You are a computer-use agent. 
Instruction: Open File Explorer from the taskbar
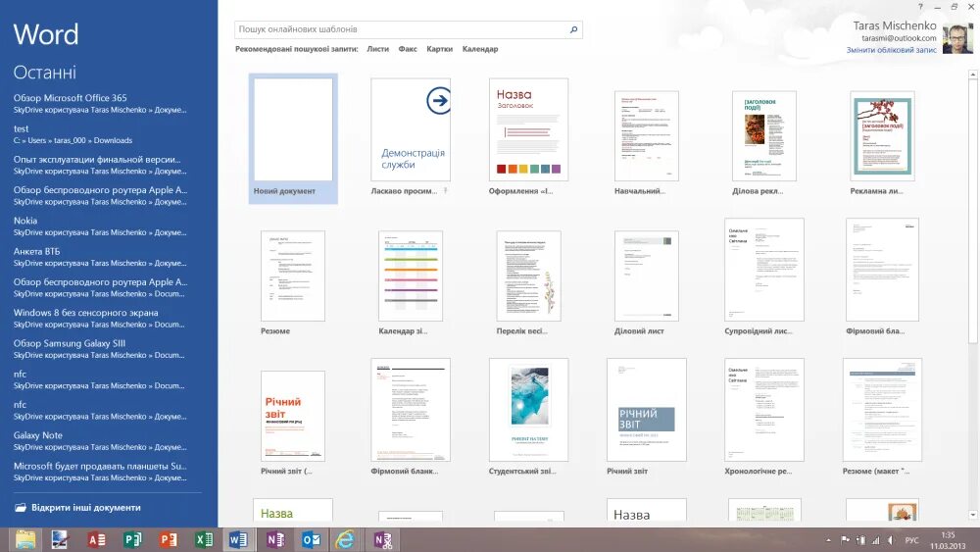25,539
